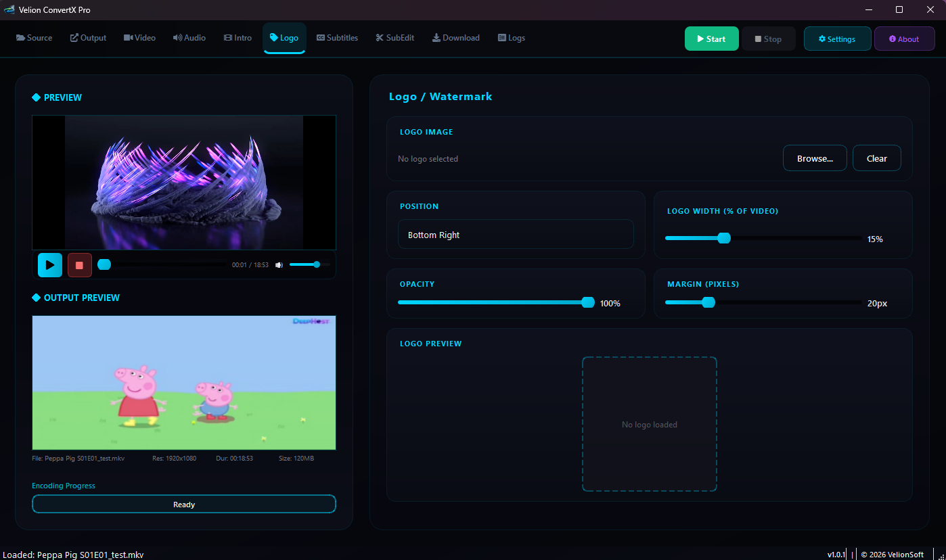This screenshot has width=946, height=560.
Task: Play the preview video
Action: point(50,265)
